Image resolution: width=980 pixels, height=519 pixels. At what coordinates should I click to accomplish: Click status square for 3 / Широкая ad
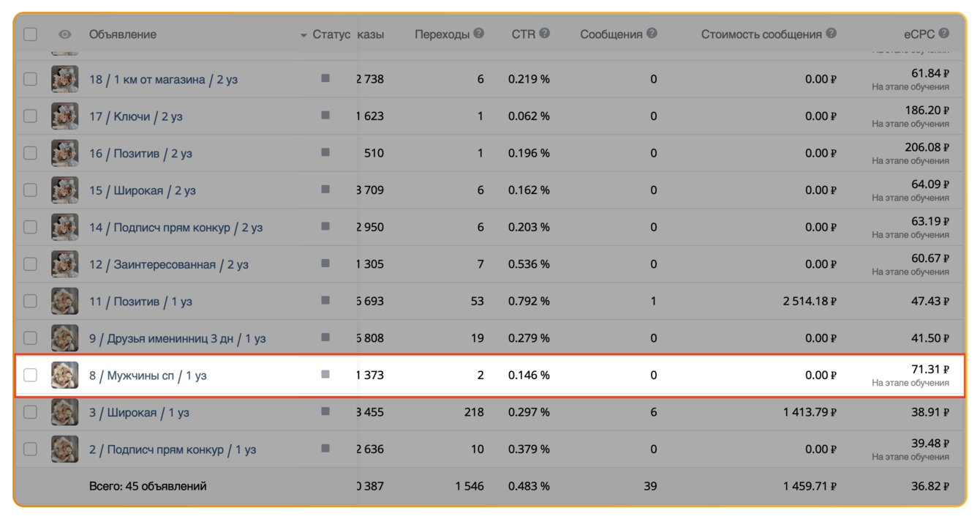click(325, 412)
